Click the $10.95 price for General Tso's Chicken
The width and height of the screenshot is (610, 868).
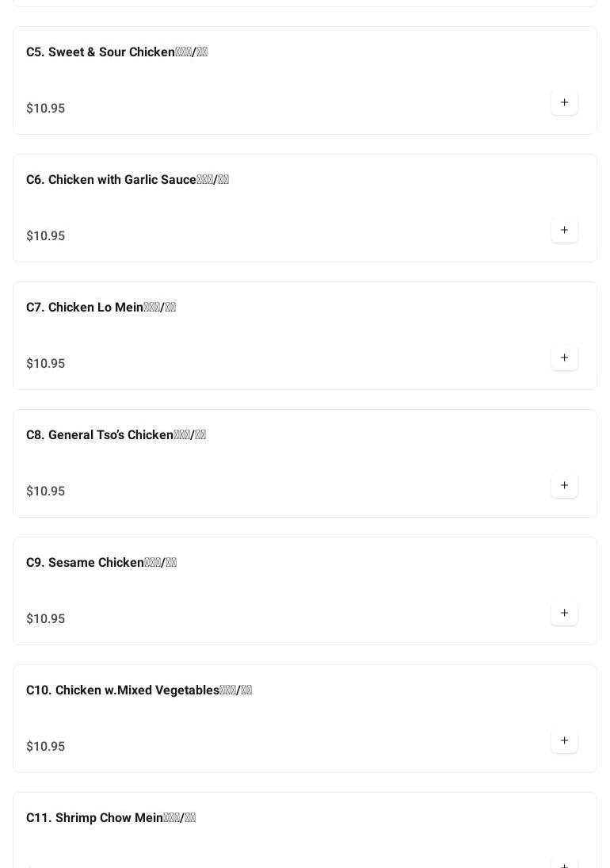click(46, 491)
